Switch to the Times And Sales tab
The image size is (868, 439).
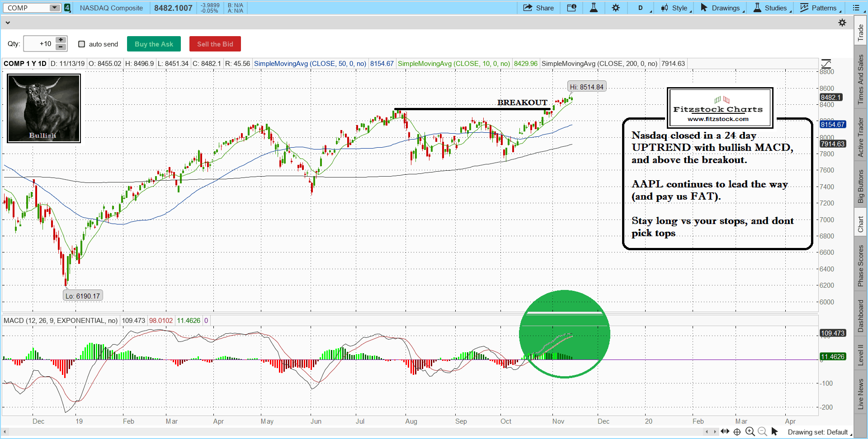click(860, 79)
